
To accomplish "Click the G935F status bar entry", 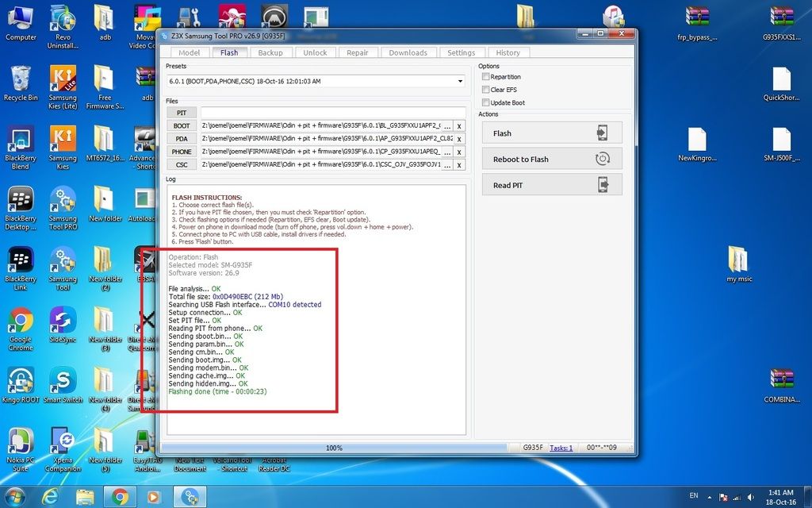I will coord(533,448).
